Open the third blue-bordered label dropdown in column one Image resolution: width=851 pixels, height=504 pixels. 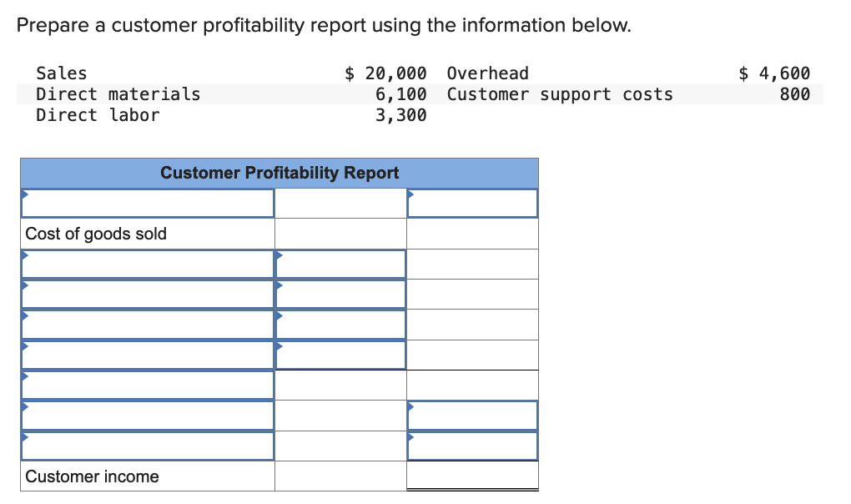(147, 324)
